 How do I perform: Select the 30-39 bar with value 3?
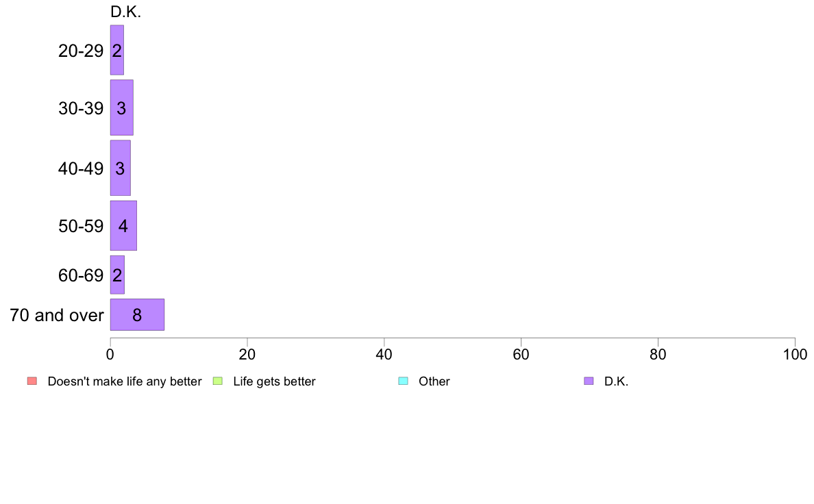[x=121, y=108]
